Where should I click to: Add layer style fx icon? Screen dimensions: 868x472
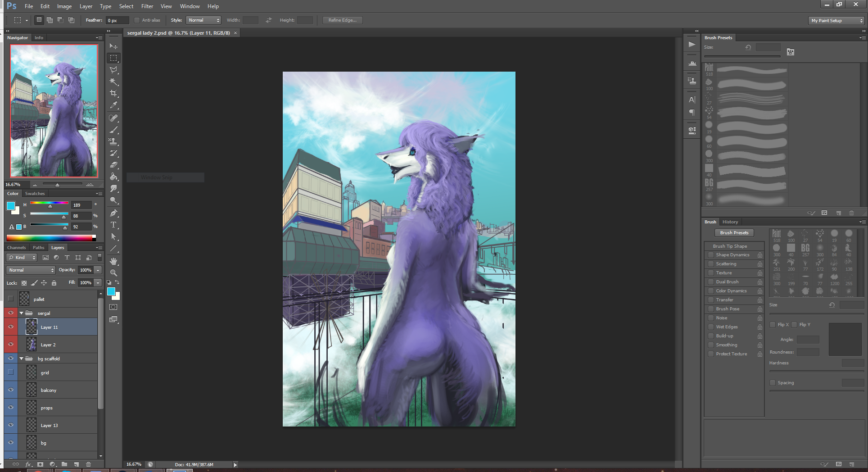click(28, 464)
